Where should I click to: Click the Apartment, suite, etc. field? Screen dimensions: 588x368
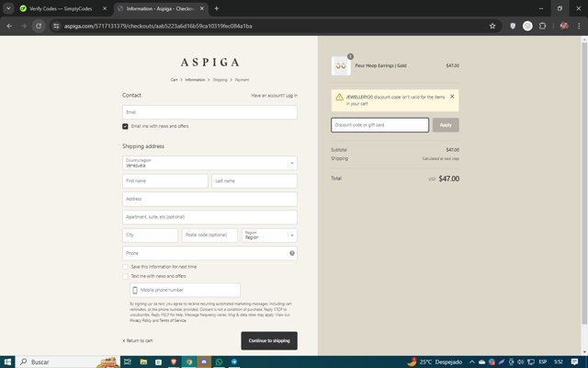[x=209, y=217]
